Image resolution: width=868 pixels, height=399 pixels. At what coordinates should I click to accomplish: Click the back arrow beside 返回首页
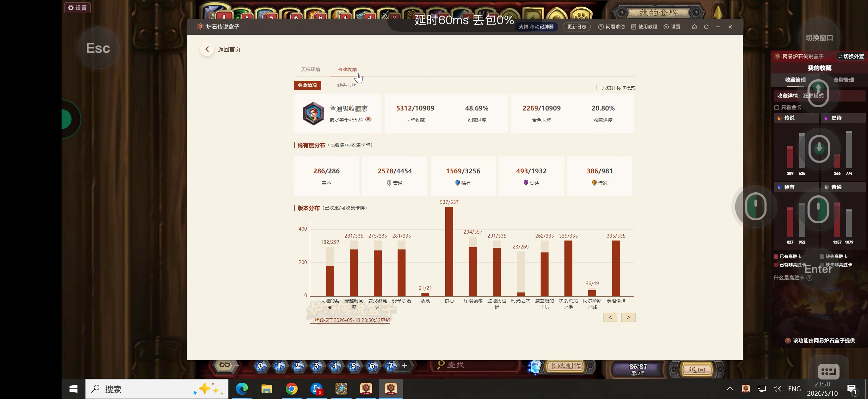[x=207, y=49]
